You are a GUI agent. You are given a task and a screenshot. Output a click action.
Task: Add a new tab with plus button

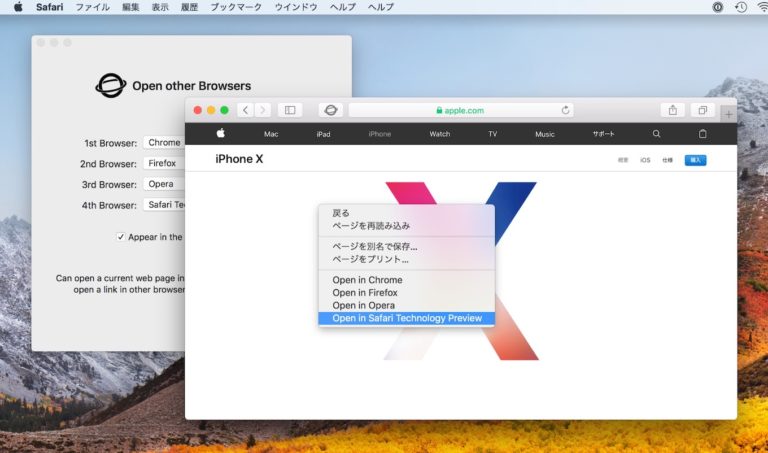[729, 114]
